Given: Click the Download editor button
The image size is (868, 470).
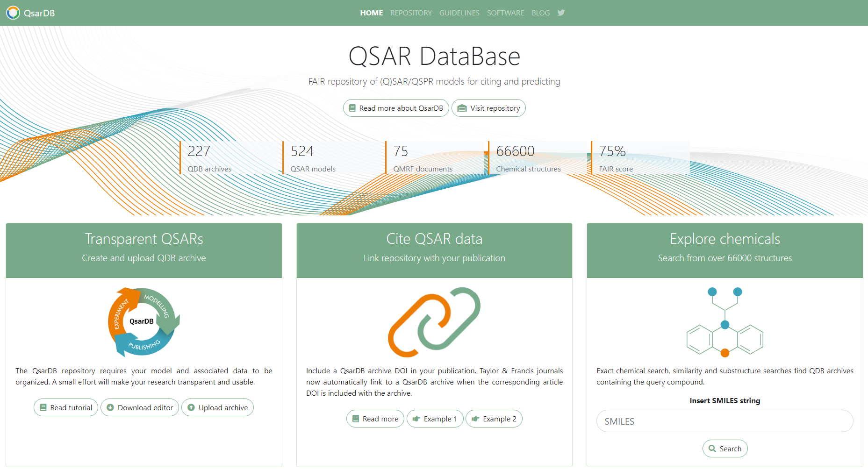Looking at the screenshot, I should point(140,407).
